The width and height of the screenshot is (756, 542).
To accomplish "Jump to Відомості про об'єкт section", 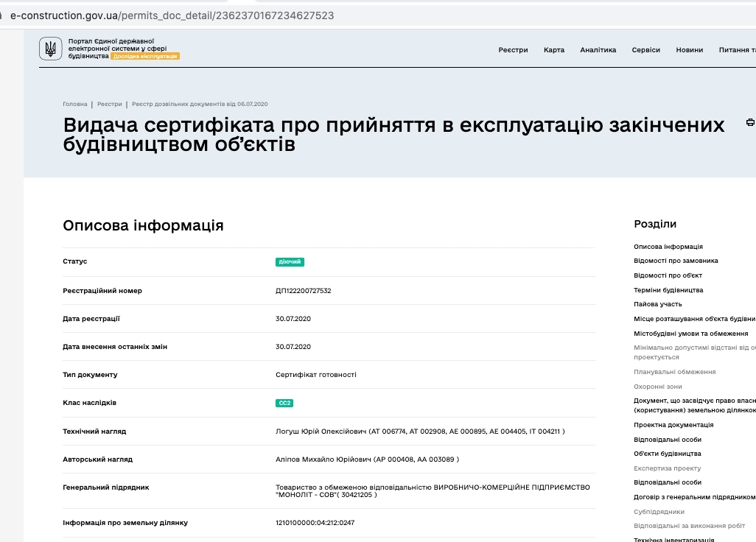I will click(668, 275).
